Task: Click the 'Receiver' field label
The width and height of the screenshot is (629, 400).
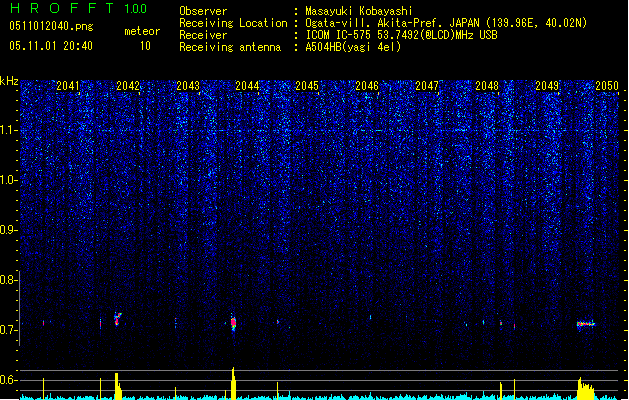Action: coord(203,35)
